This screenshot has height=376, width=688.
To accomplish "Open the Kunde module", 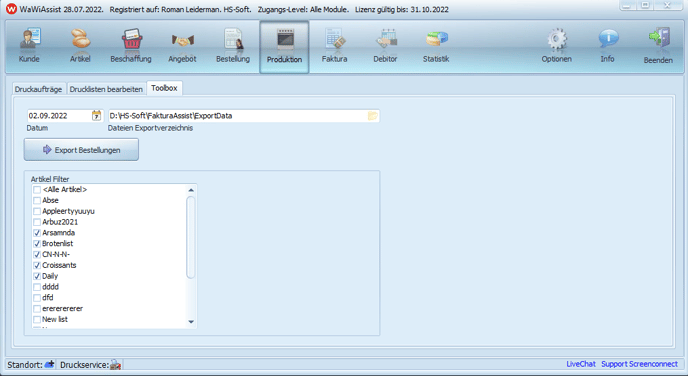I will click(x=29, y=46).
